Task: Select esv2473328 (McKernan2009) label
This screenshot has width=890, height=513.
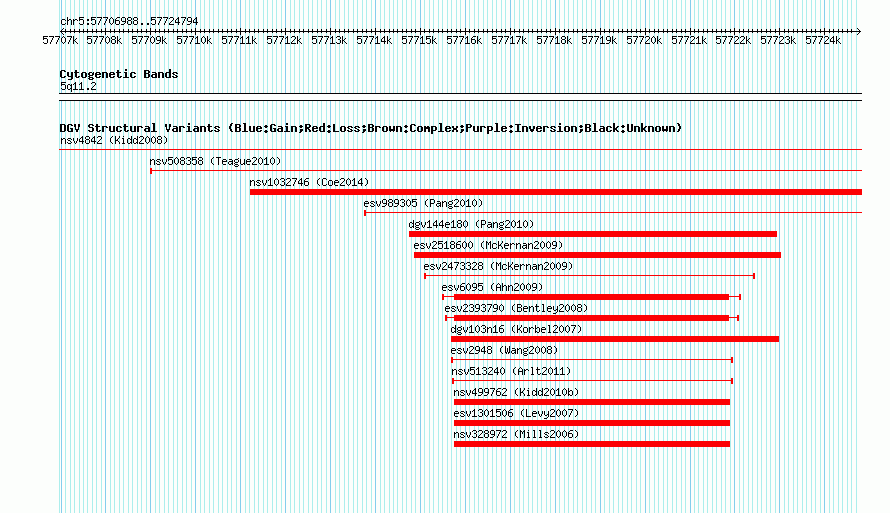Action: click(x=498, y=266)
